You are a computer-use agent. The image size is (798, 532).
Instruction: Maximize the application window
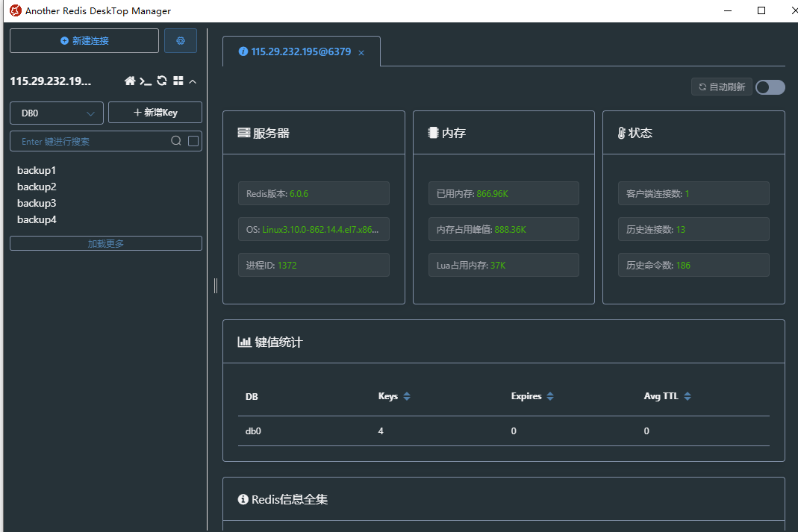pos(761,10)
